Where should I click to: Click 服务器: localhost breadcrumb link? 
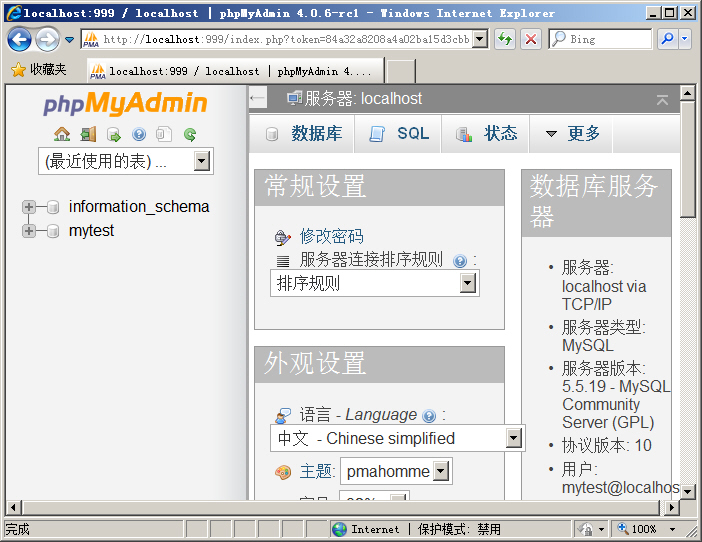[363, 98]
